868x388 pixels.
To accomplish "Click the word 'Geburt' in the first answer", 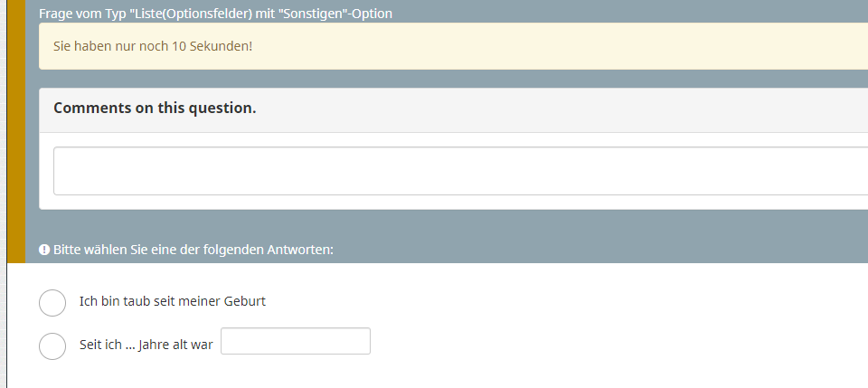I will point(245,302).
